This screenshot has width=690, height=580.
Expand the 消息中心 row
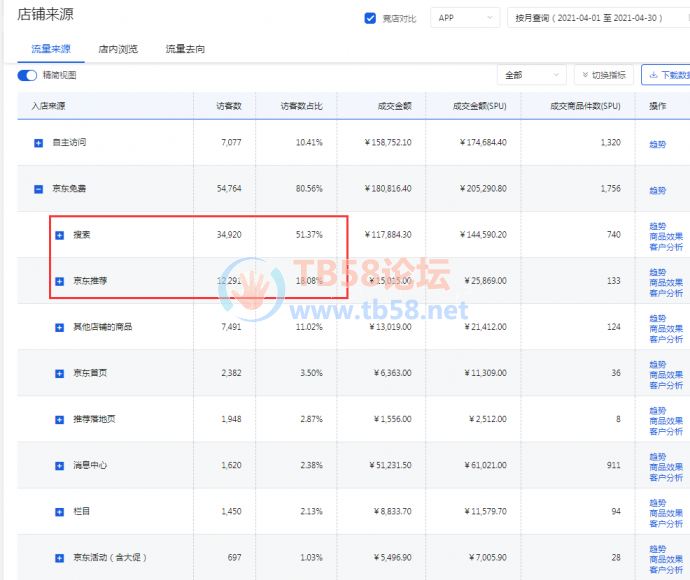pyautogui.click(x=59, y=466)
